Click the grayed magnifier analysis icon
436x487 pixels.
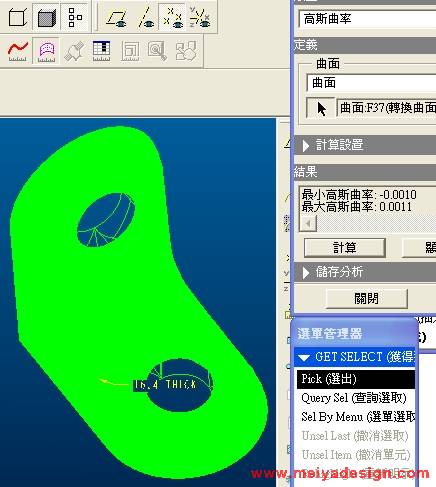pos(157,51)
